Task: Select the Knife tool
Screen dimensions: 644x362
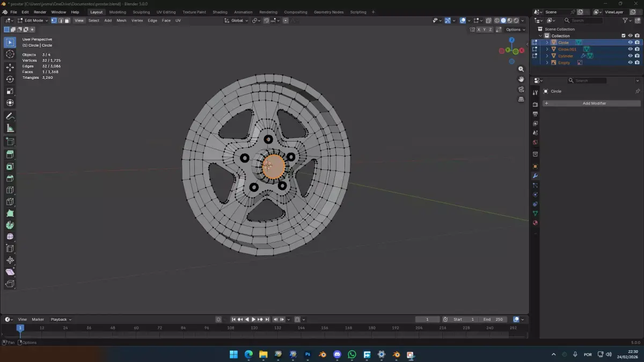Action: [x=10, y=202]
